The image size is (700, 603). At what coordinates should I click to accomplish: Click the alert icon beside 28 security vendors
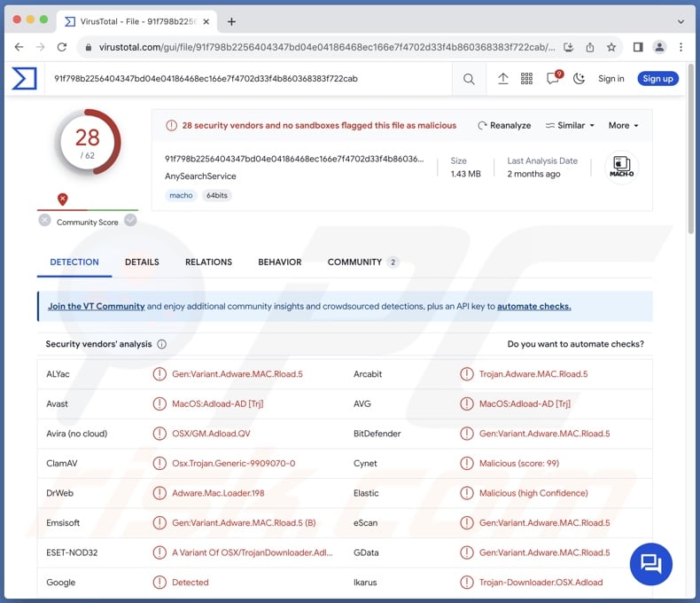[x=171, y=126]
